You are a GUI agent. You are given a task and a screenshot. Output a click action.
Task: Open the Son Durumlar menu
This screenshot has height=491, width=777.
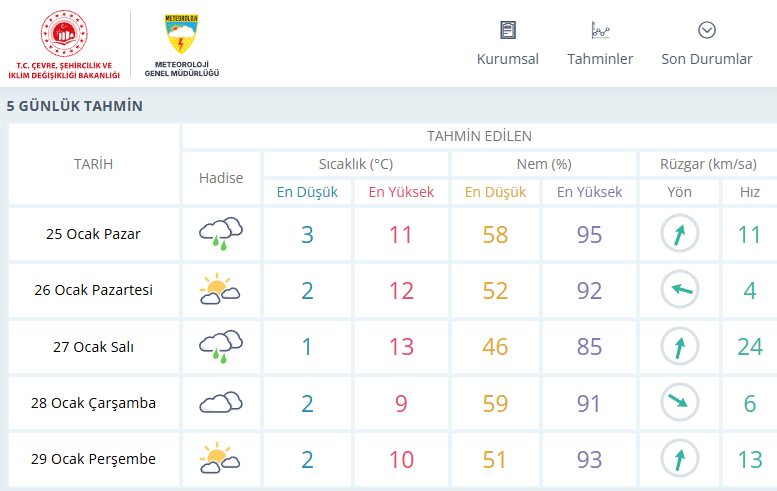pyautogui.click(x=707, y=59)
